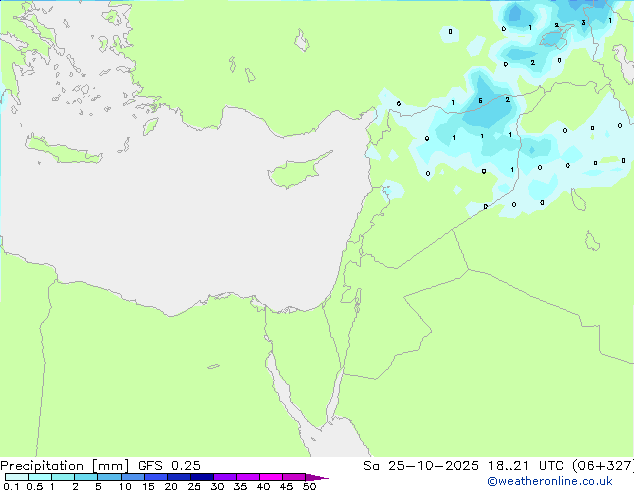Click the '10' legend scale label
634x490 pixels.
tap(125, 486)
